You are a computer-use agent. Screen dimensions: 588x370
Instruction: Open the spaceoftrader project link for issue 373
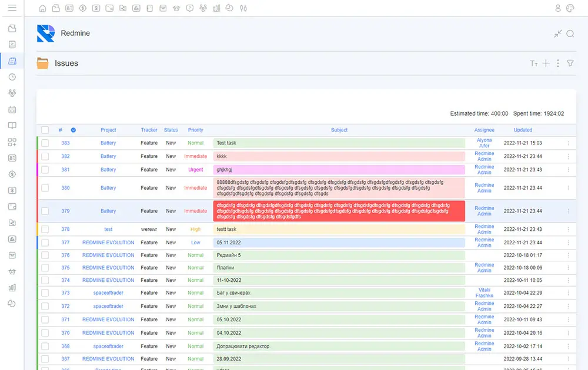[108, 293]
